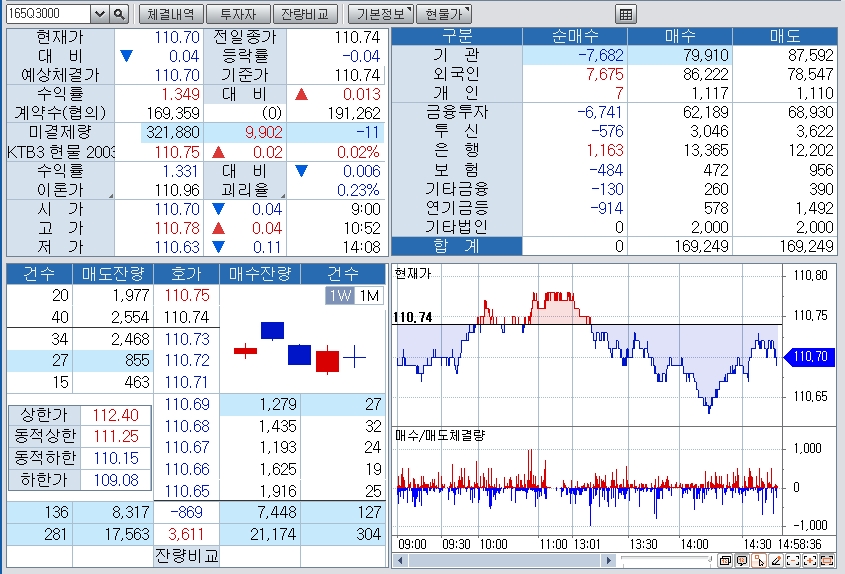Click right arrow of chart scrollbar
Image resolution: width=845 pixels, height=574 pixels.
[609, 561]
